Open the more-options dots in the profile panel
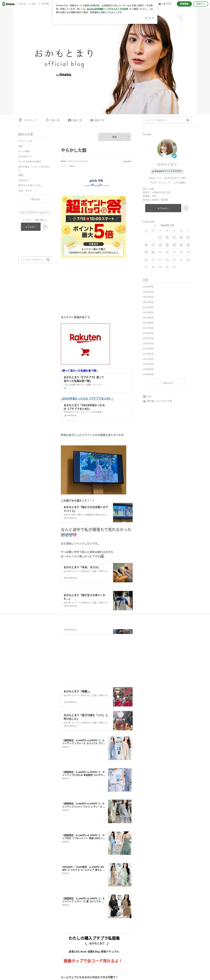The height and width of the screenshot is (980, 210). click(186, 208)
